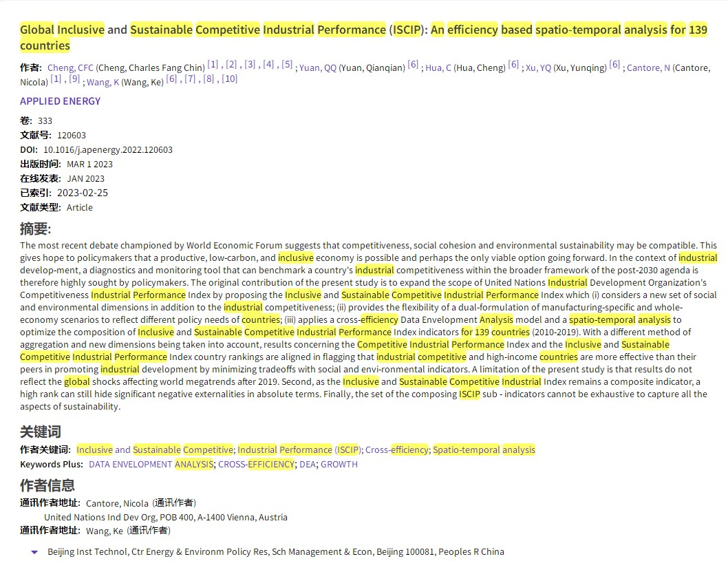Screen dimensions: 728x561
Task: Open author link Cheng, CFC
Action: [70, 67]
